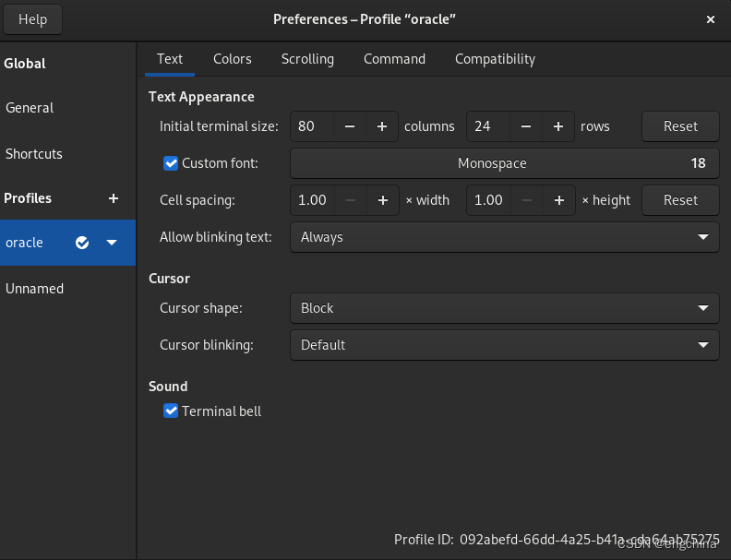Viewport: 731px width, 560px height.
Task: Disable the Custom font checkbox
Action: 171,163
